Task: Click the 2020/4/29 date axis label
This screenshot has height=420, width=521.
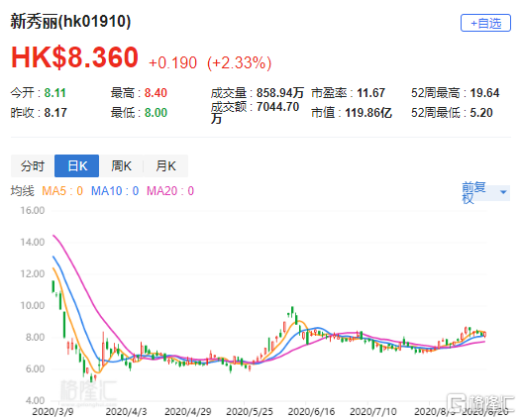Action: (x=188, y=412)
